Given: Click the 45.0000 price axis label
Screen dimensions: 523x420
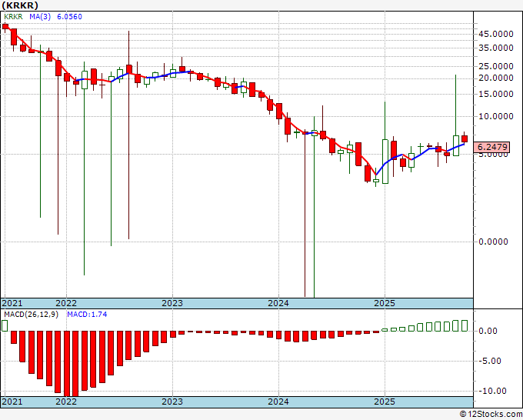Looking at the screenshot, I should pyautogui.click(x=495, y=34).
